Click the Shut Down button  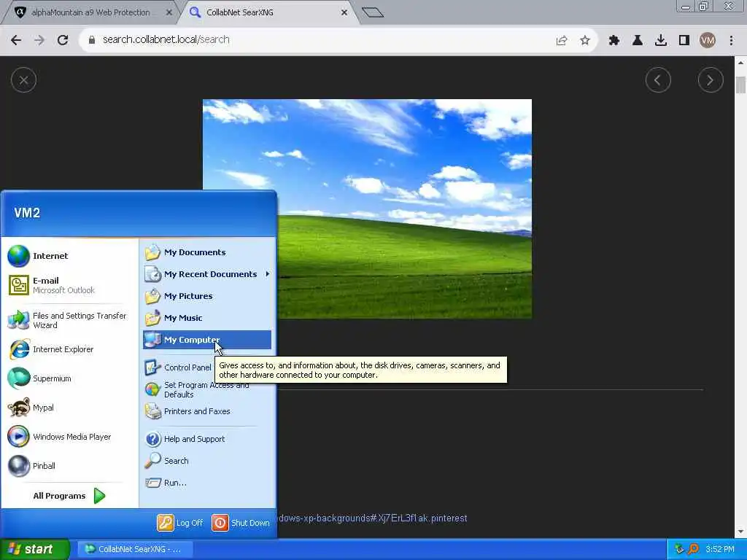tap(241, 523)
